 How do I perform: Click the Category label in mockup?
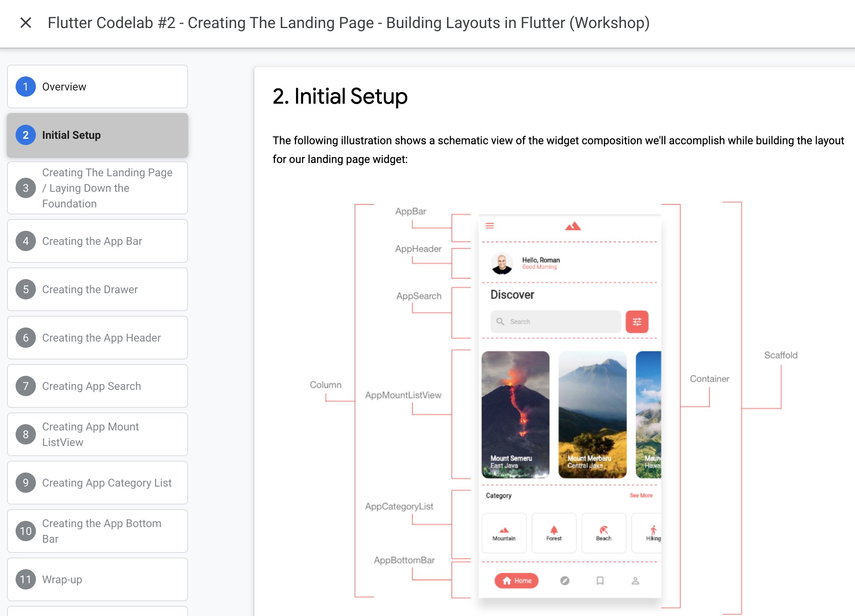tap(498, 496)
